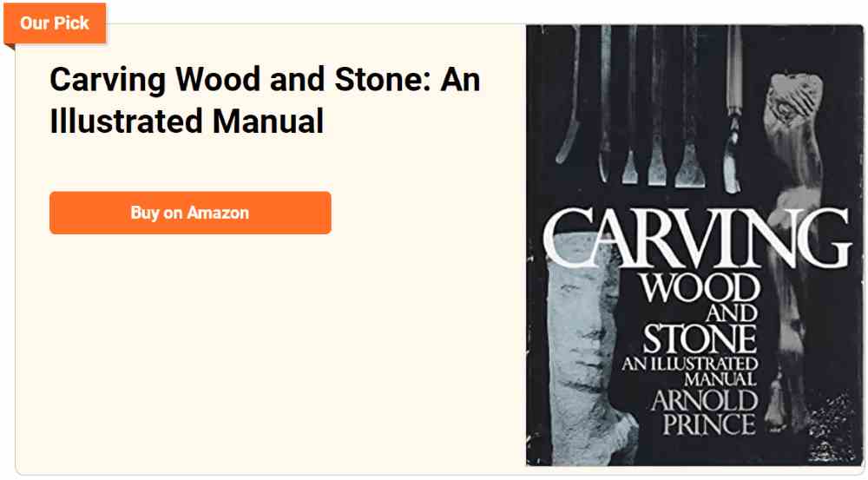Click the WOOD word on the cover
The image size is (868, 480).
click(x=700, y=288)
